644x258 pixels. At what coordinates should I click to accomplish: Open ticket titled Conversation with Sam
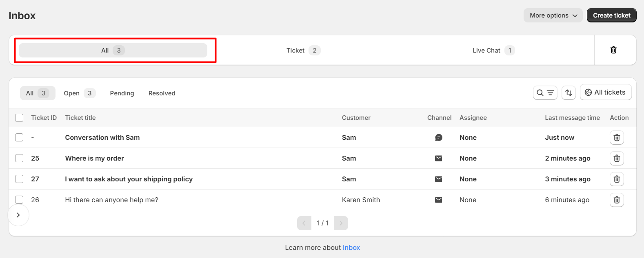(x=102, y=137)
